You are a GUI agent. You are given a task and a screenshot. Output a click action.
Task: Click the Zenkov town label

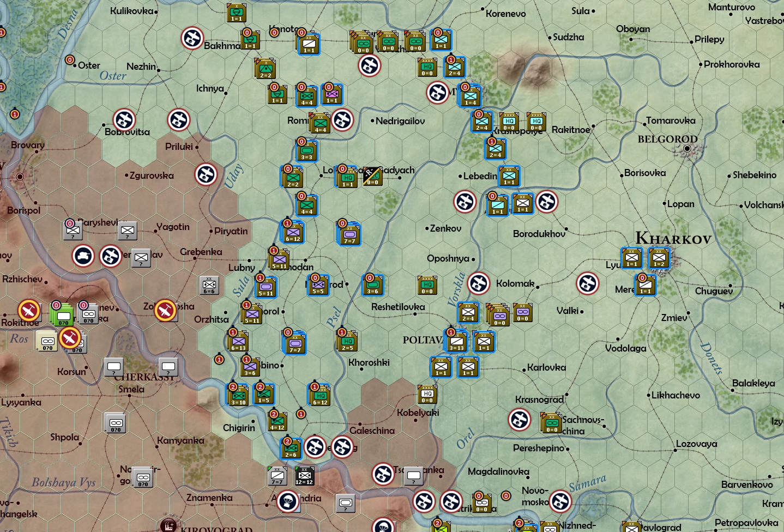coord(445,228)
